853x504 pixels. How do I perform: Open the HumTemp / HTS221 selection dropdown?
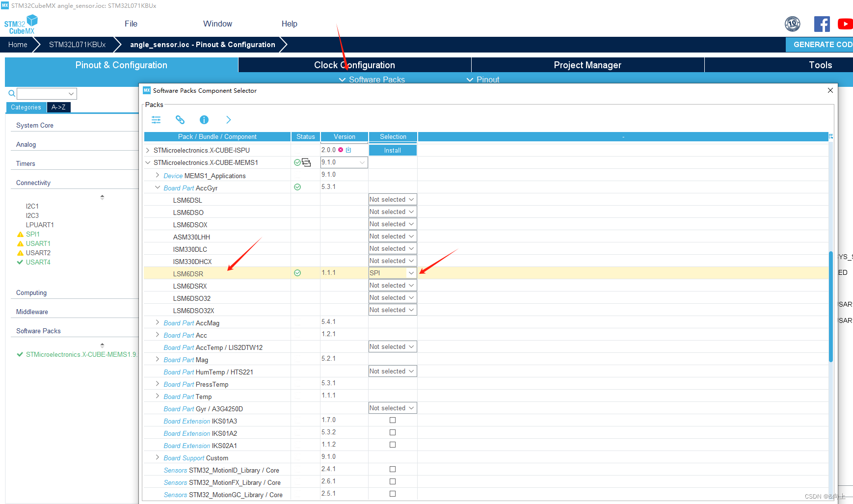pyautogui.click(x=393, y=371)
